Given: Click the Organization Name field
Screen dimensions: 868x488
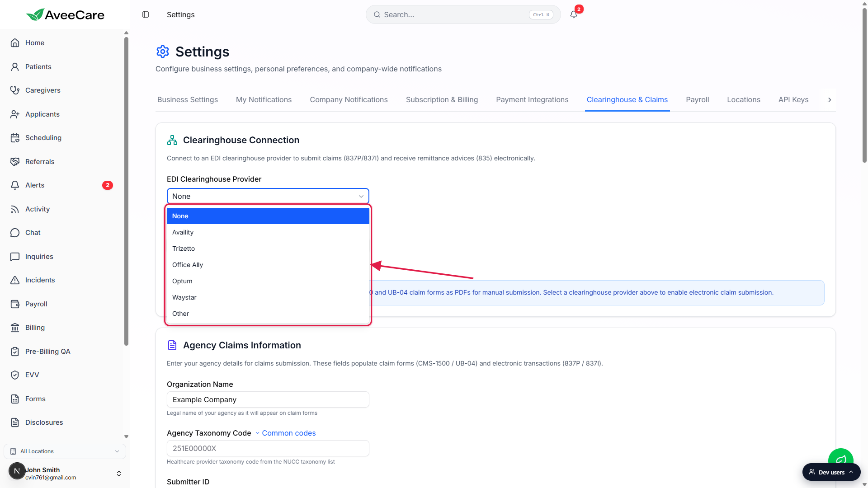Looking at the screenshot, I should coord(268,399).
